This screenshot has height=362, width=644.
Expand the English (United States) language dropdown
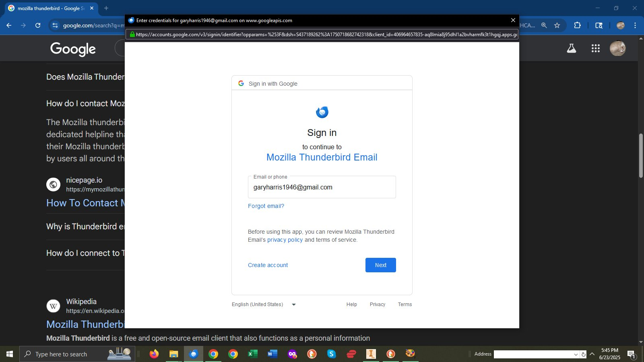coord(264,304)
